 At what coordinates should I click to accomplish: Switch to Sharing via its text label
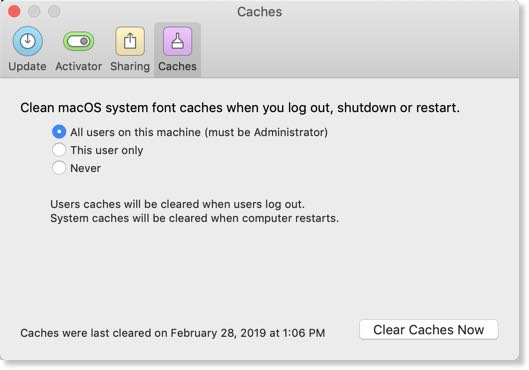pyautogui.click(x=130, y=66)
